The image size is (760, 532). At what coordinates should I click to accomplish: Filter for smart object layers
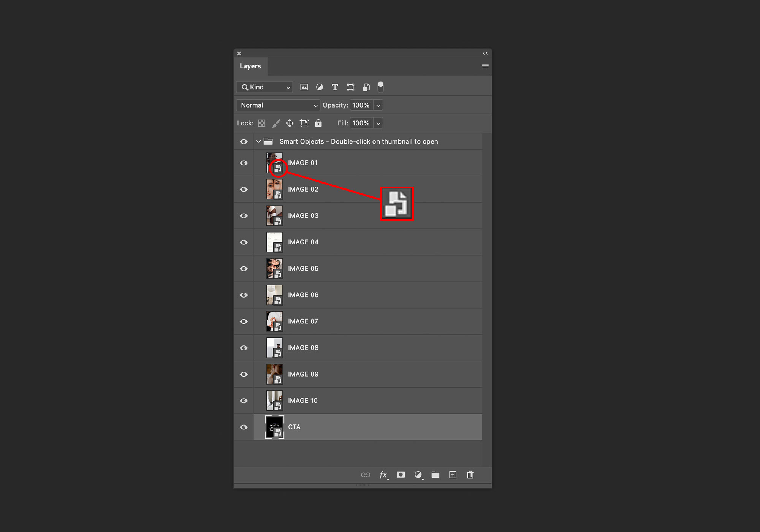pyautogui.click(x=366, y=87)
